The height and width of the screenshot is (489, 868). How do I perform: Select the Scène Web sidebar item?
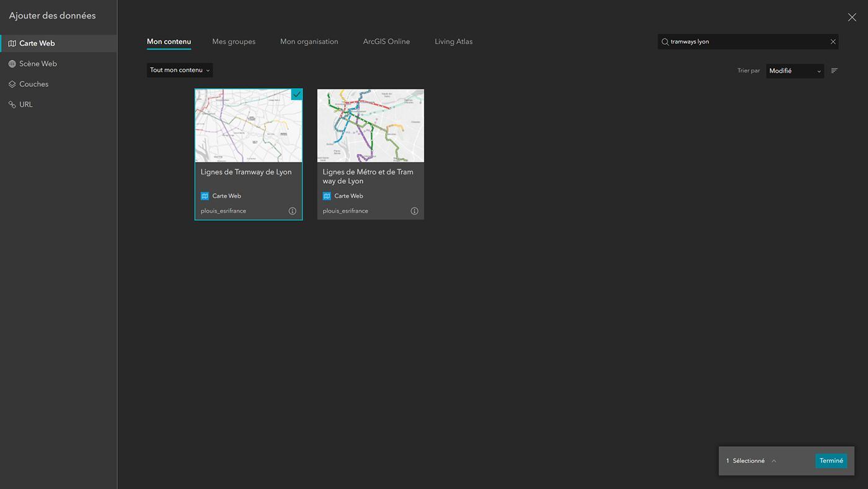click(x=58, y=64)
